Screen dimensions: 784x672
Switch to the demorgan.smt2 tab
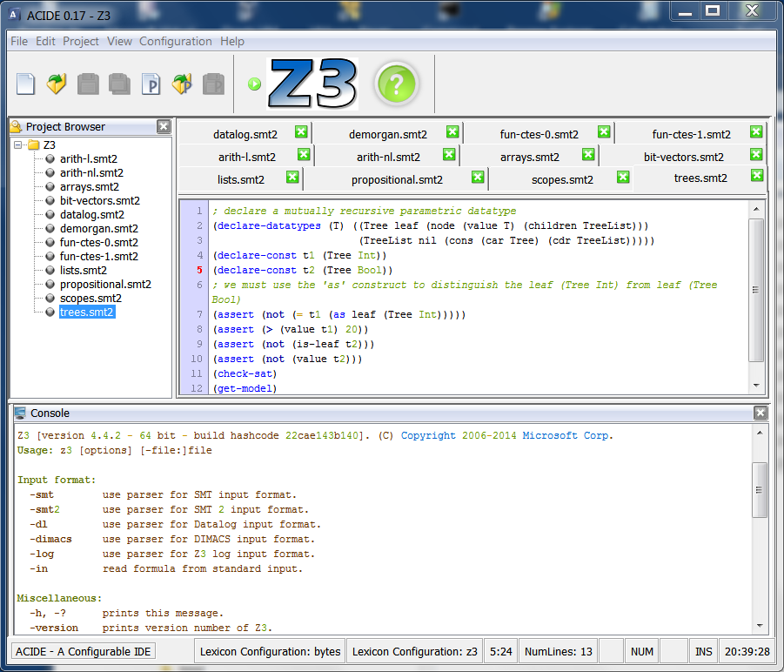[x=388, y=134]
